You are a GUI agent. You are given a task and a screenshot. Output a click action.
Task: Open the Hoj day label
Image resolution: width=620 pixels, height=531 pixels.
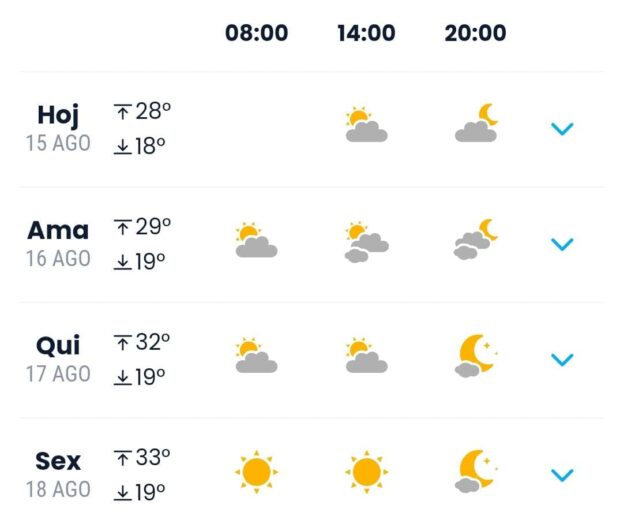[x=58, y=115]
